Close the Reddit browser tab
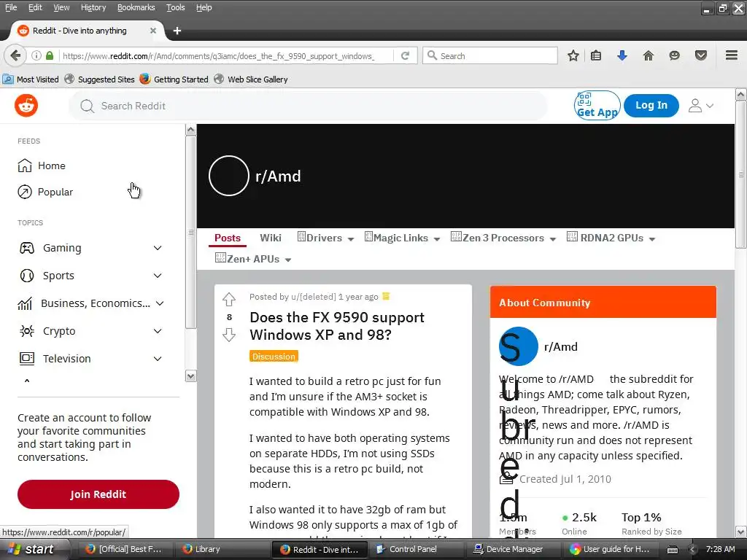 [x=153, y=31]
